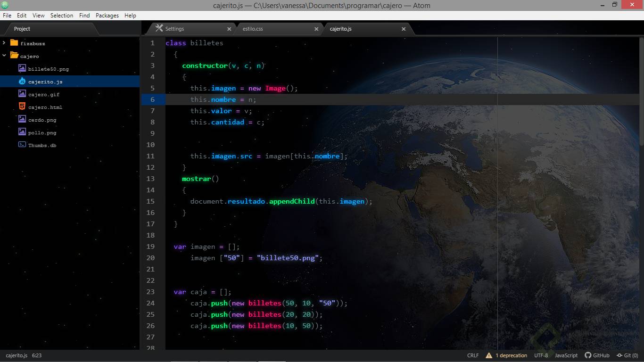Collapse the cajero folder chevron
The image size is (644, 362).
pos(4,56)
